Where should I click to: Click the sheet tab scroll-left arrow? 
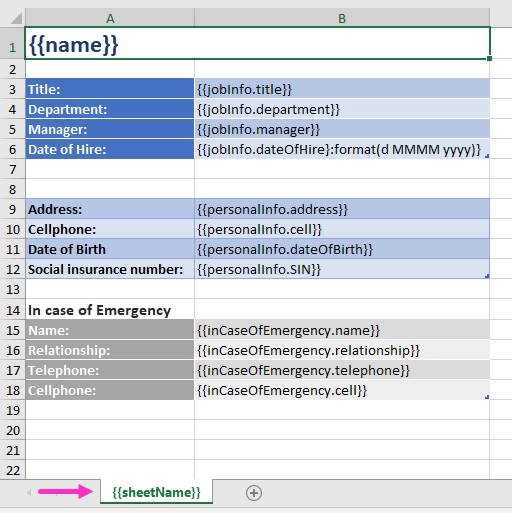tap(29, 492)
